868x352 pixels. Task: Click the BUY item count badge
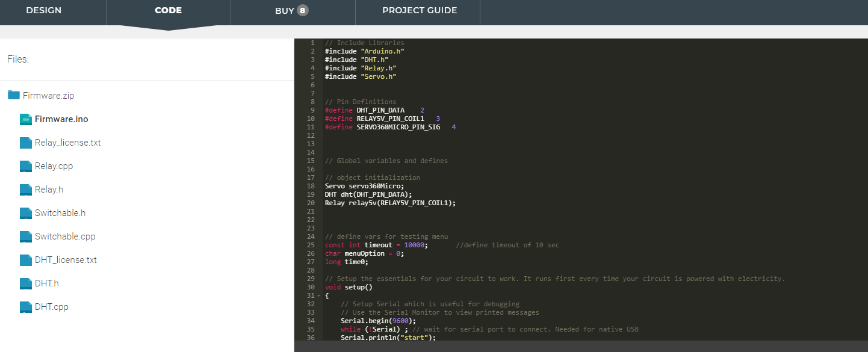click(303, 10)
